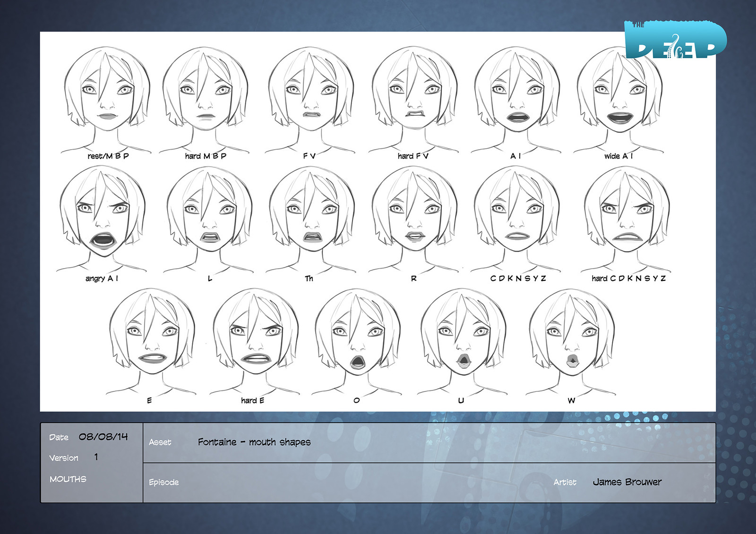Screen dimensions: 756x534
Task: Click the 'Version' field label
Action: point(64,458)
